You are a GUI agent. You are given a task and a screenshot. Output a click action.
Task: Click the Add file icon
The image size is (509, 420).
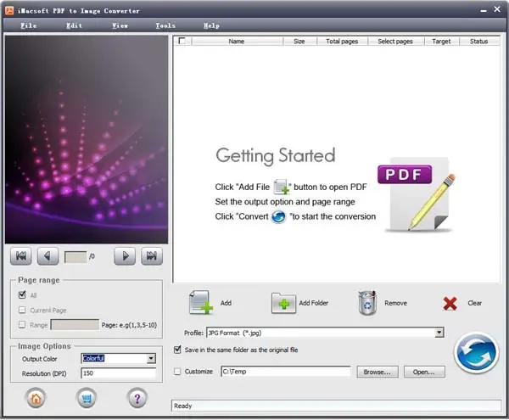click(x=200, y=303)
